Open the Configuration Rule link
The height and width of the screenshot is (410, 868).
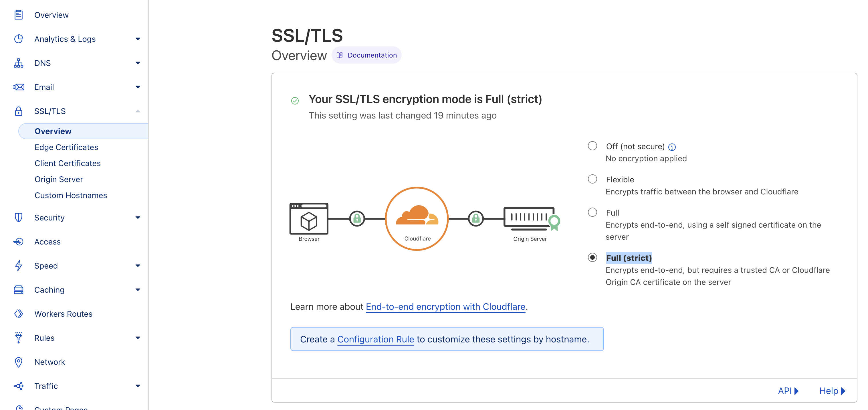(x=375, y=339)
